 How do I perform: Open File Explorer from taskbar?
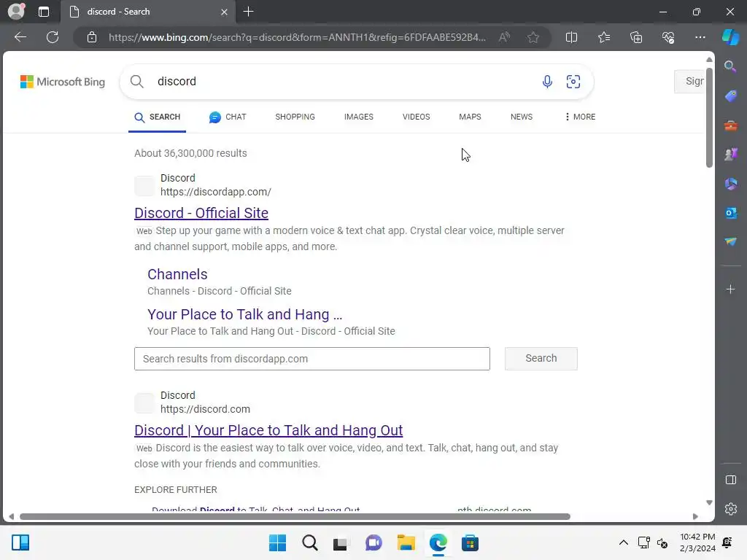pyautogui.click(x=406, y=542)
